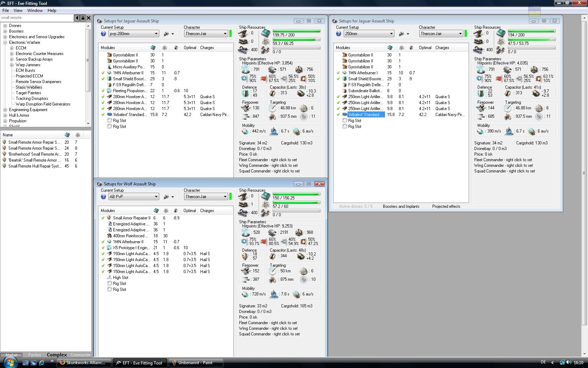This screenshot has width=588, height=368.
Task: Open Internet Explorer from the quick launch
Action: 42,363
